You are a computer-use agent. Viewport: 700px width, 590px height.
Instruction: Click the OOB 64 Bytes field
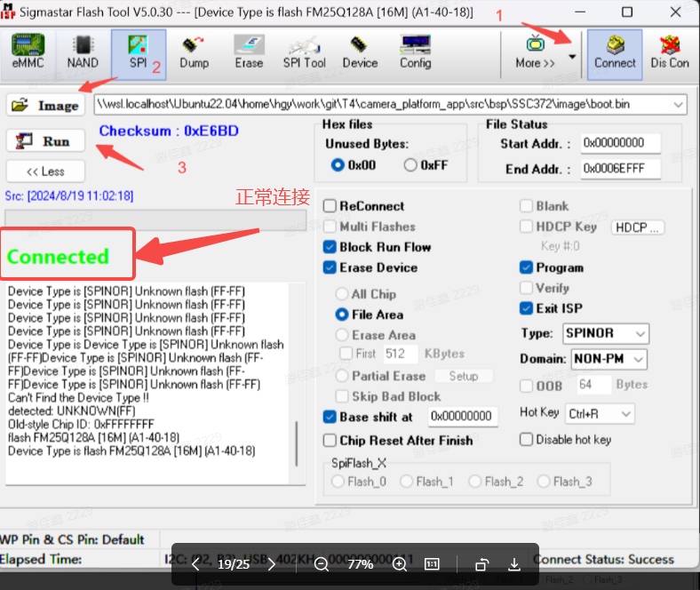click(x=593, y=385)
